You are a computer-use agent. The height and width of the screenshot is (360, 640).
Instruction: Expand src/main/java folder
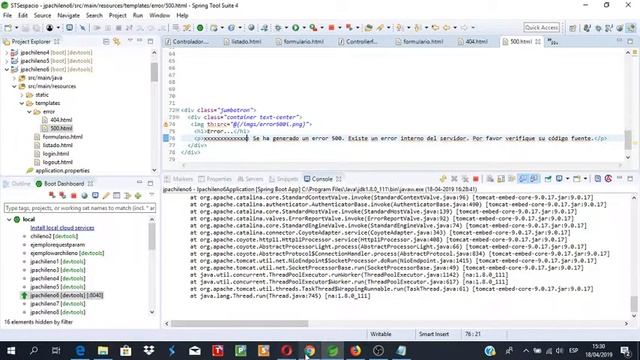pyautogui.click(x=14, y=78)
